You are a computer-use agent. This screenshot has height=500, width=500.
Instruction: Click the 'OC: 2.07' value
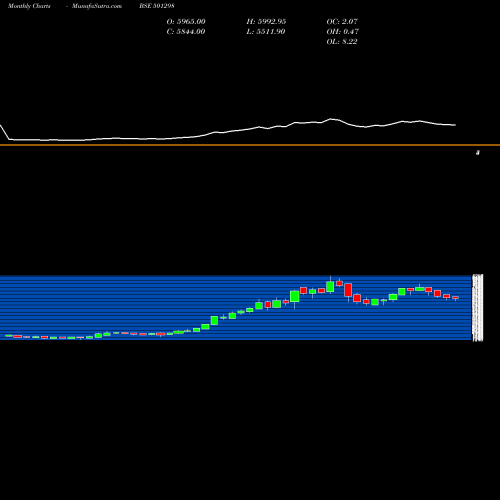(342, 21)
